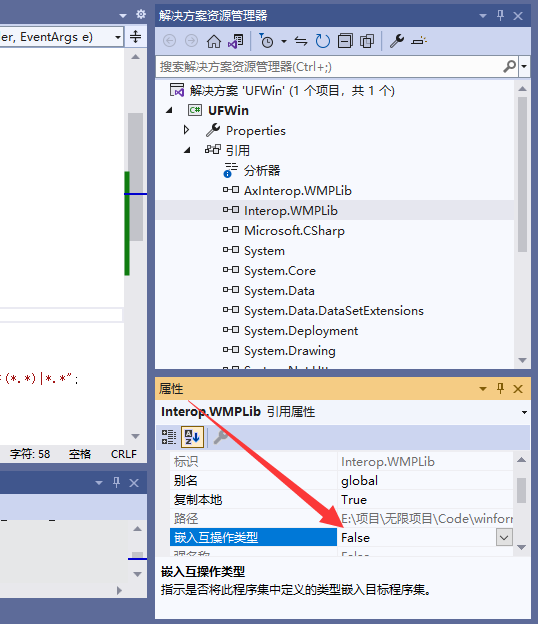Switch views with the Visual Studio solutions icon

(x=236, y=41)
